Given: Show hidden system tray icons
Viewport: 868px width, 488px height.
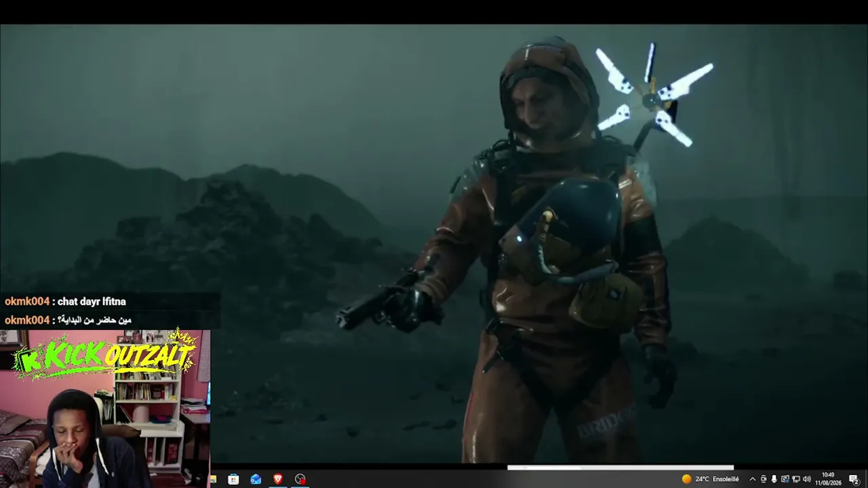Looking at the screenshot, I should pyautogui.click(x=752, y=479).
